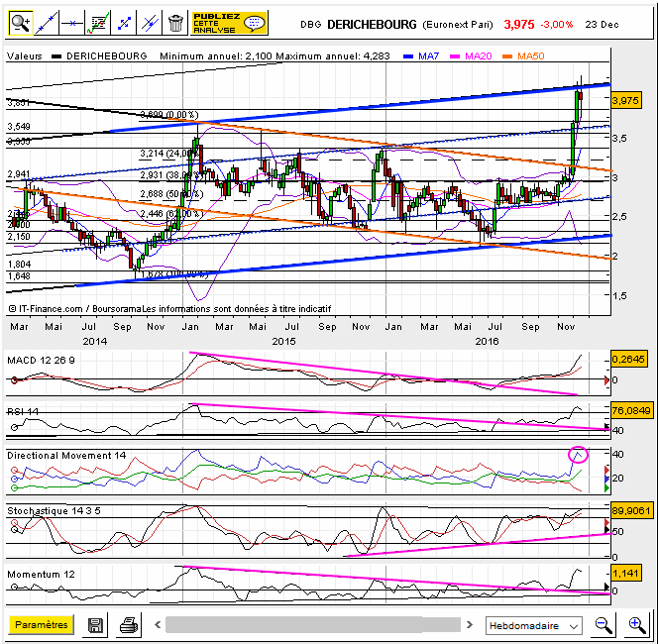The image size is (658, 644).
Task: Click the MACD value 0,2645 tag
Action: (x=628, y=359)
